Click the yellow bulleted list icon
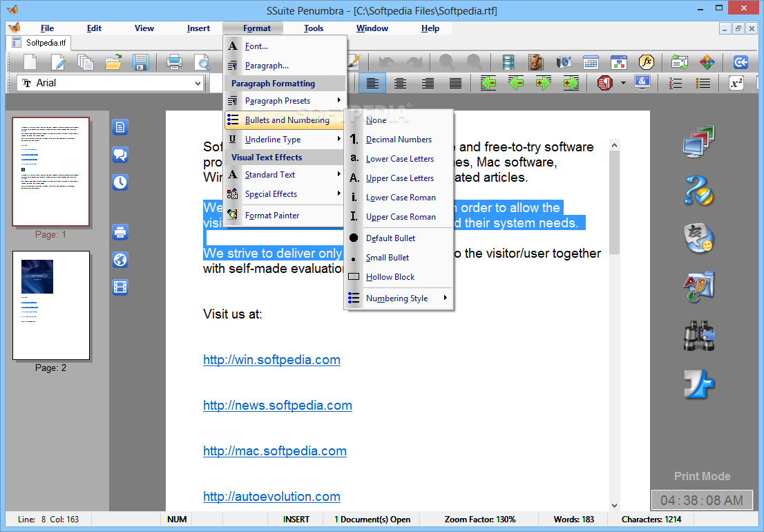This screenshot has width=764, height=532. pos(703,84)
